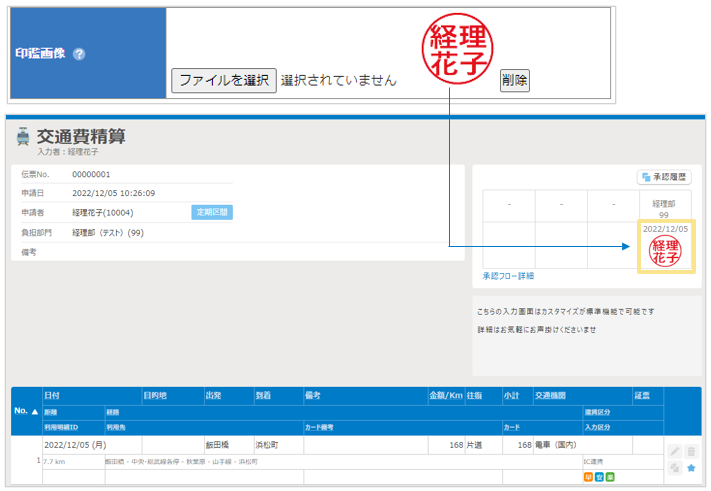711x491 pixels.
Task: Click the copy icon in row 1
Action: tap(675, 468)
